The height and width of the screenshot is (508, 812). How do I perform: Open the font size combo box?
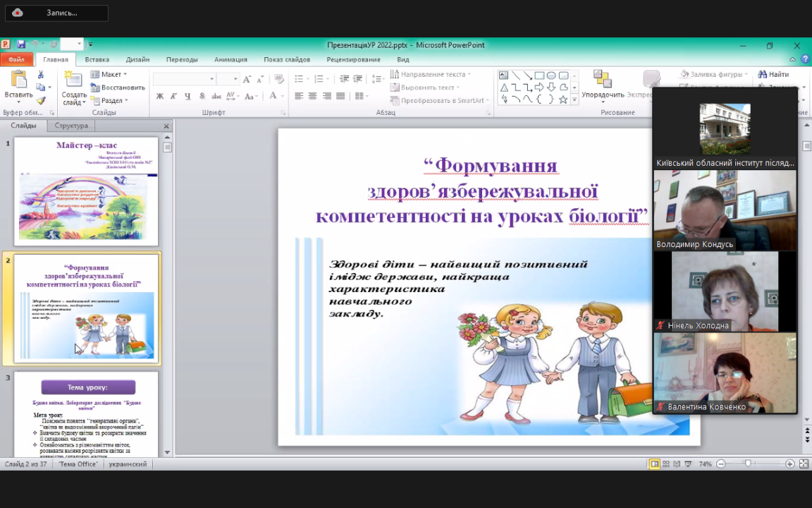click(228, 79)
